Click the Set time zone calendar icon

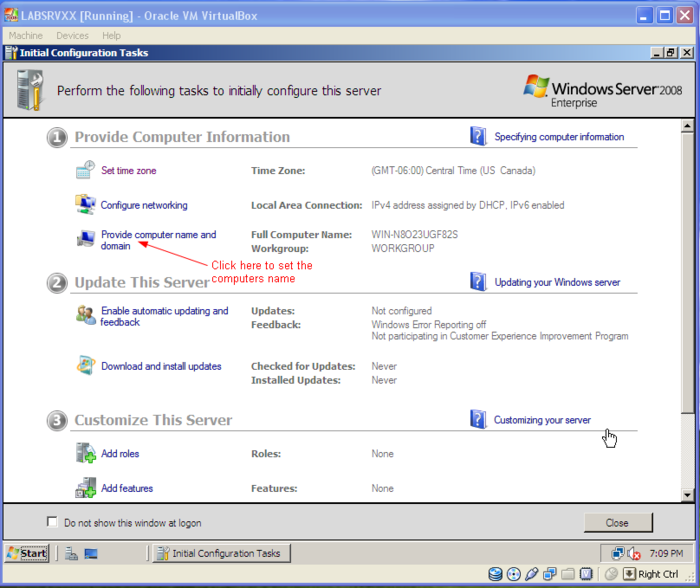tap(85, 170)
